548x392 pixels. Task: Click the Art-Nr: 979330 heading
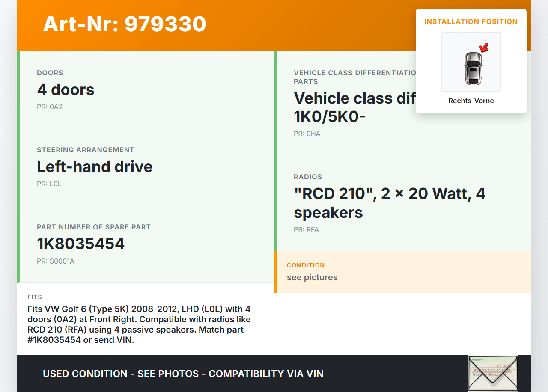pyautogui.click(x=125, y=24)
